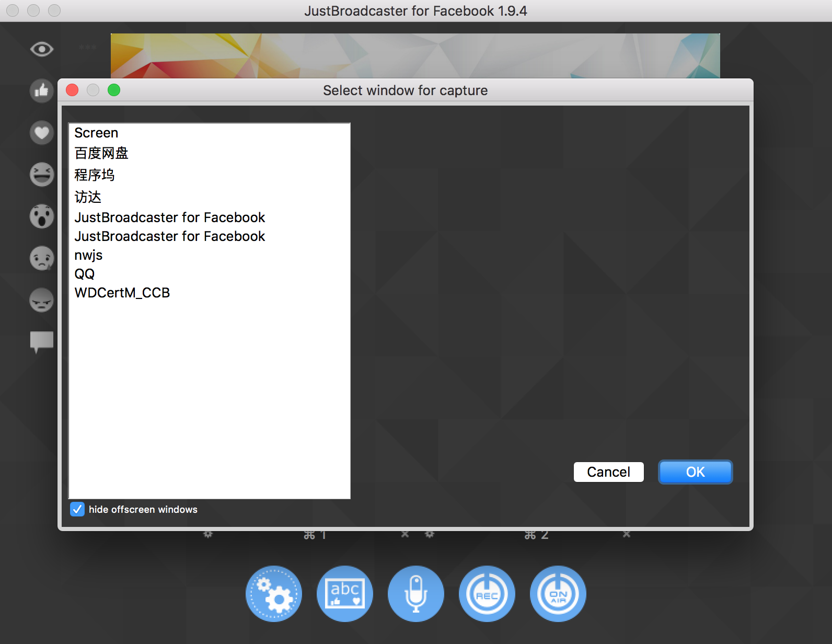Select 访达 in the window list

click(x=209, y=197)
